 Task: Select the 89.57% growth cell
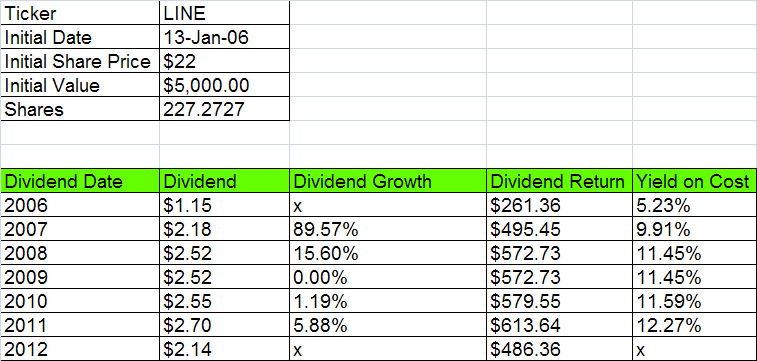point(388,229)
